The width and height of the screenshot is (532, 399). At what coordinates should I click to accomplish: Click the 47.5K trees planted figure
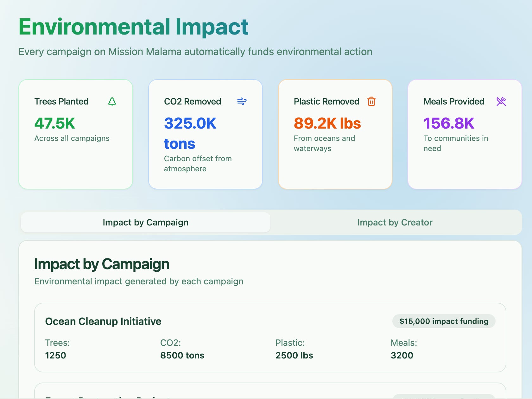[x=55, y=123]
